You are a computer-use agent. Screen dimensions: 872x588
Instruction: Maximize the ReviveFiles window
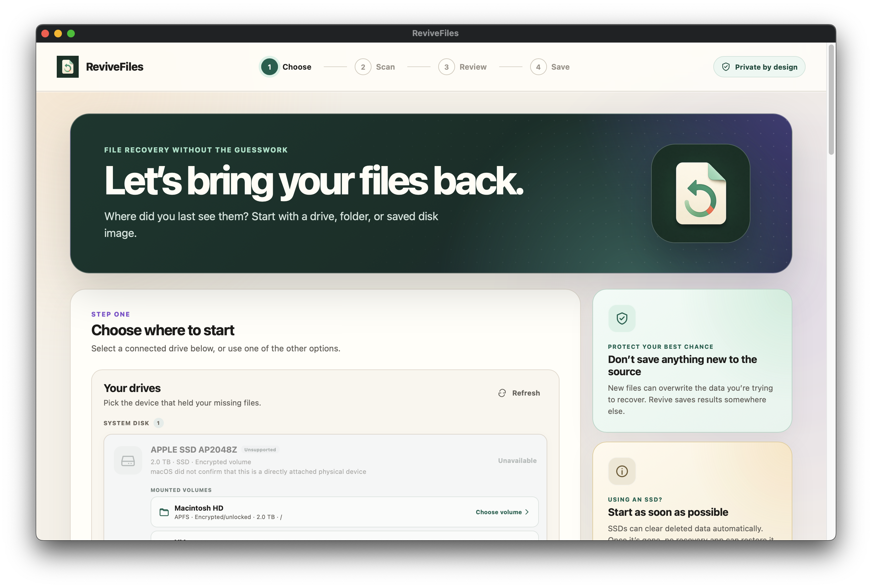click(x=71, y=34)
